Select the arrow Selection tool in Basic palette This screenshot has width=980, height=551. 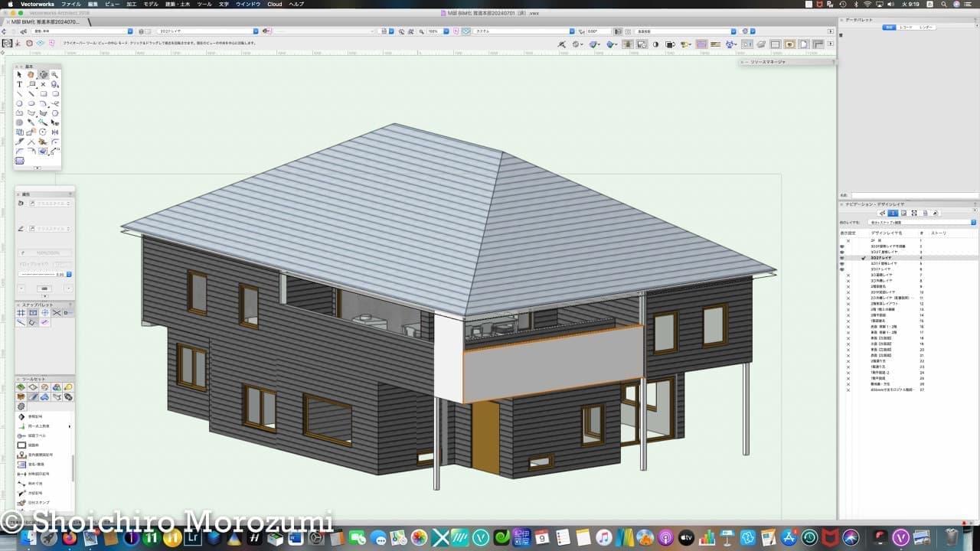19,75
